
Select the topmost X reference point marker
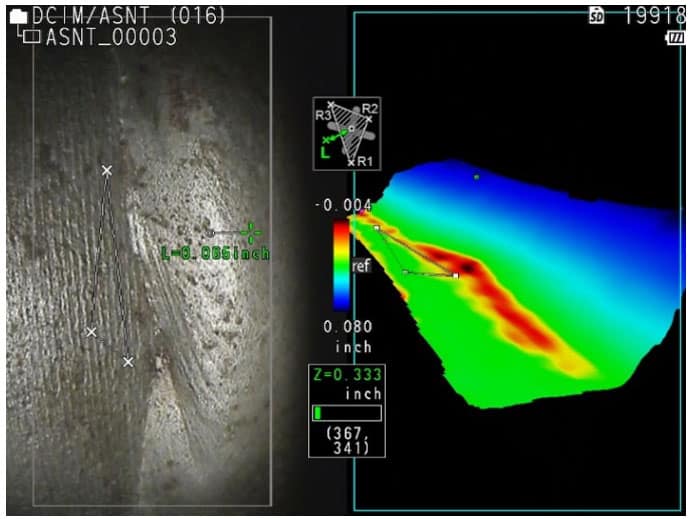pos(107,171)
